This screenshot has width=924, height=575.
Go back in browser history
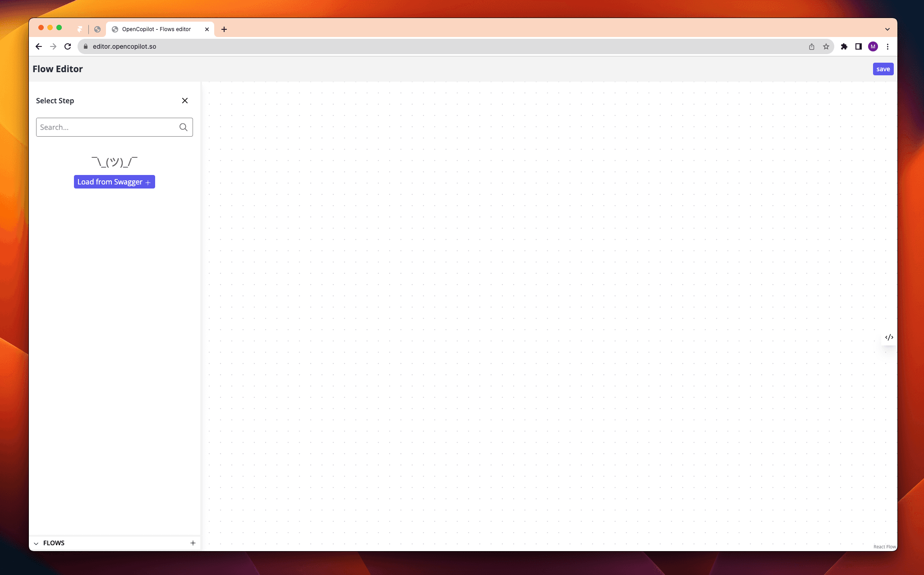[39, 46]
